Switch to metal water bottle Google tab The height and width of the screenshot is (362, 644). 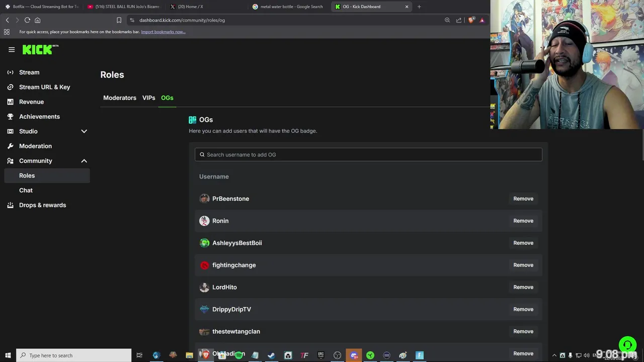(289, 7)
